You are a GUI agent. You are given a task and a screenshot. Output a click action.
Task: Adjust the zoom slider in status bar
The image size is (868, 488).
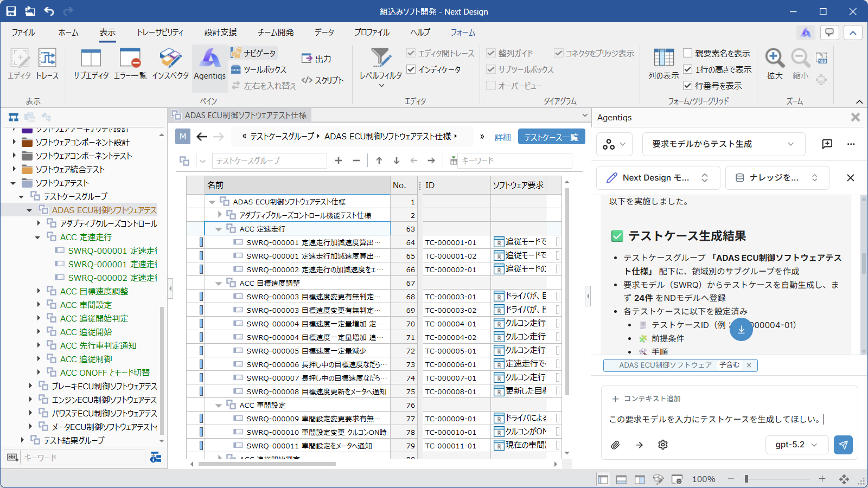746,479
